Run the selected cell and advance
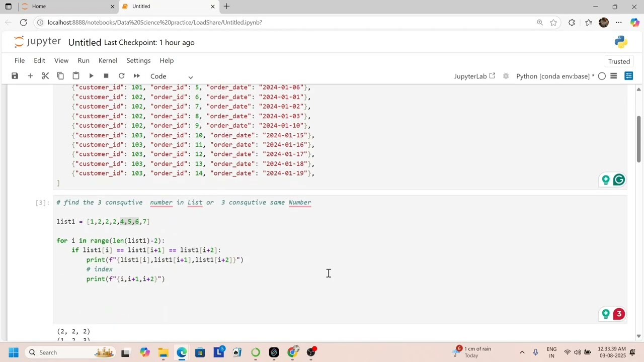This screenshot has width=644, height=362. tap(91, 76)
